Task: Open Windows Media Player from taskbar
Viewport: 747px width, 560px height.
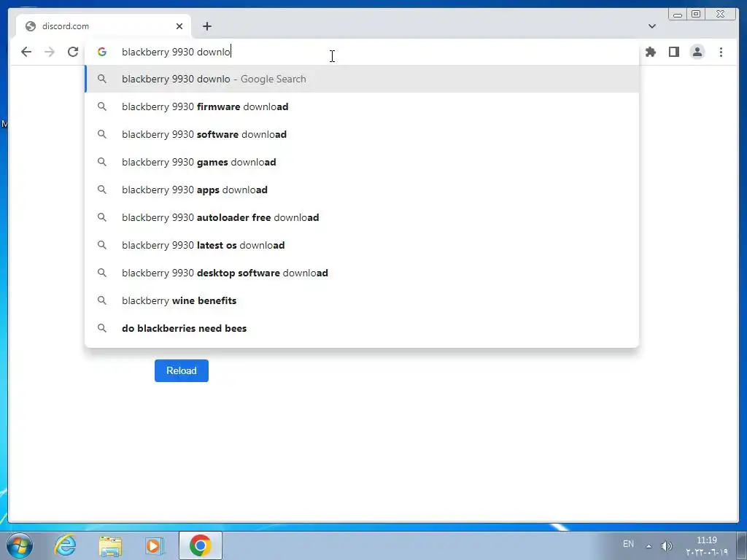Action: click(x=155, y=545)
